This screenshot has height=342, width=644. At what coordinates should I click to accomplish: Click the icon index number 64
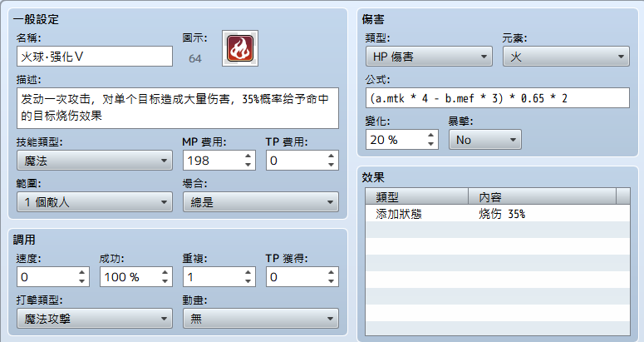(195, 59)
